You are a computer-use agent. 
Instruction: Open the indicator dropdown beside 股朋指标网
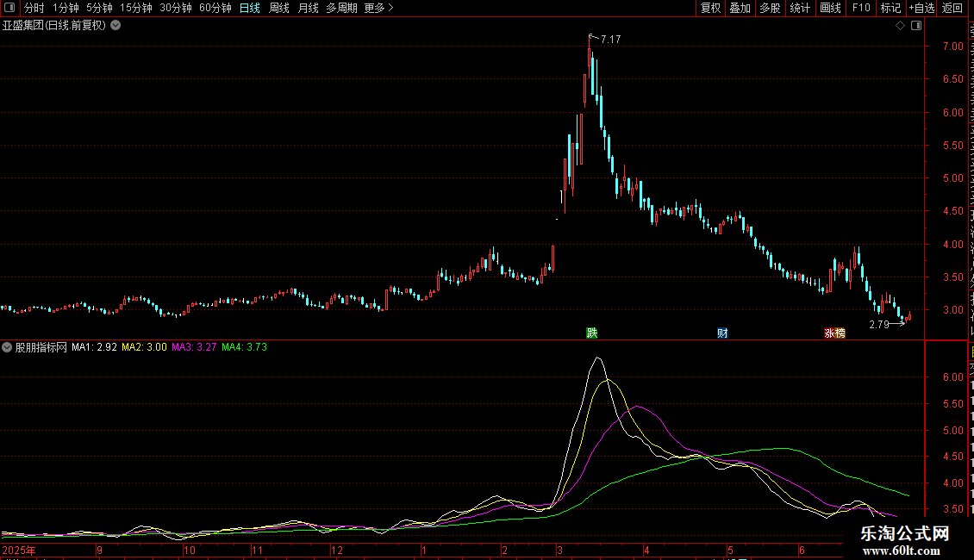[7, 347]
